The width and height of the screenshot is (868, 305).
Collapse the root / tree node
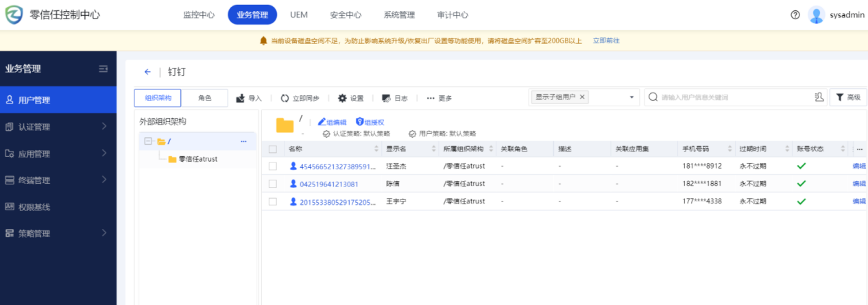coord(148,142)
